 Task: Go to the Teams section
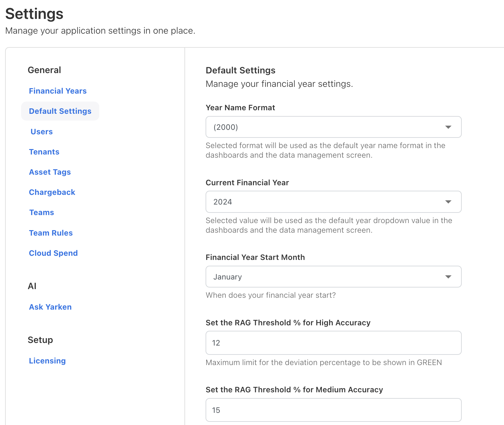tap(42, 213)
